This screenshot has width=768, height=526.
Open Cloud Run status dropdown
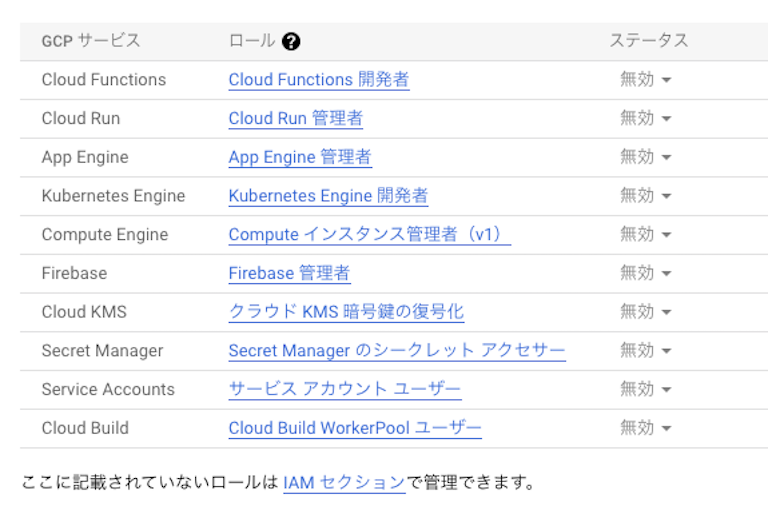pos(645,118)
